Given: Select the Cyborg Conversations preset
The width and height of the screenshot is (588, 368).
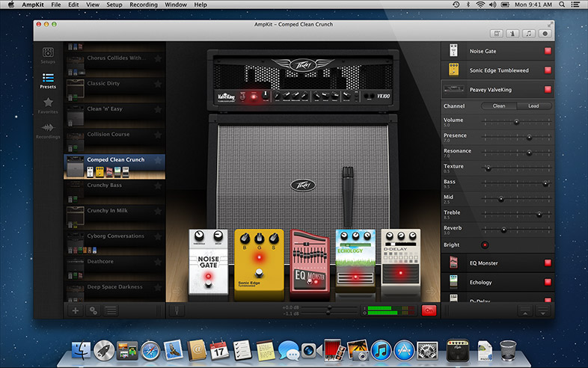Looking at the screenshot, I should 114,242.
